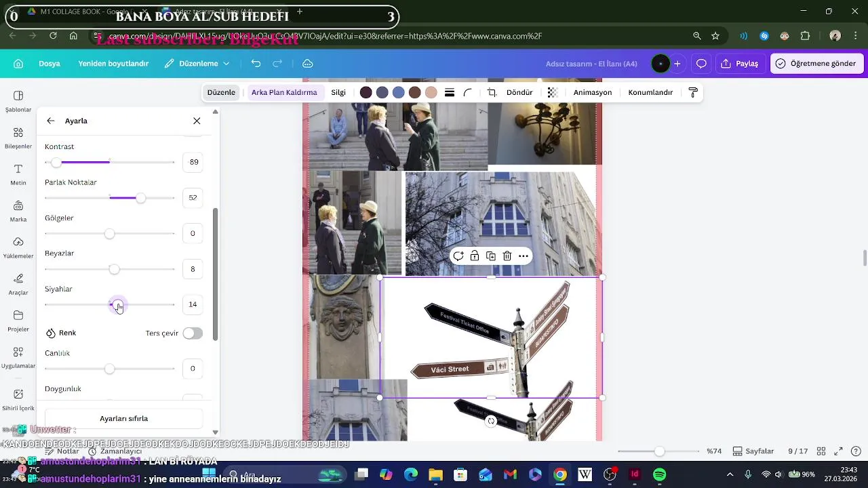
Task: Open the Konumlandır option
Action: click(650, 93)
